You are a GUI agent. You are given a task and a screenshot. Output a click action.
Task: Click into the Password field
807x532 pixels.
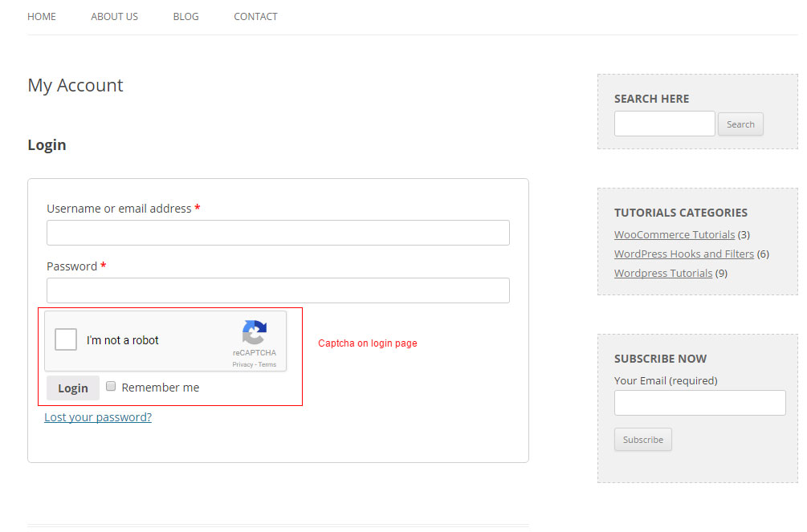(278, 290)
